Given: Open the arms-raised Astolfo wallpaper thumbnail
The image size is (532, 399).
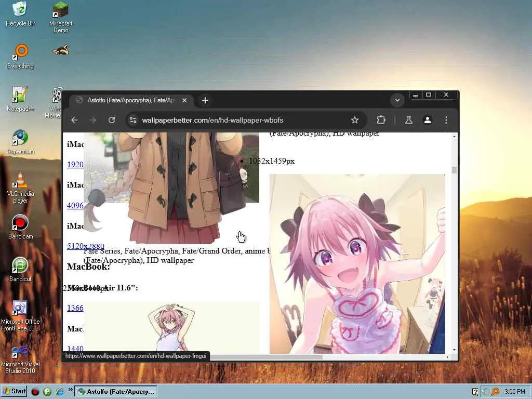Looking at the screenshot, I should click(x=171, y=327).
